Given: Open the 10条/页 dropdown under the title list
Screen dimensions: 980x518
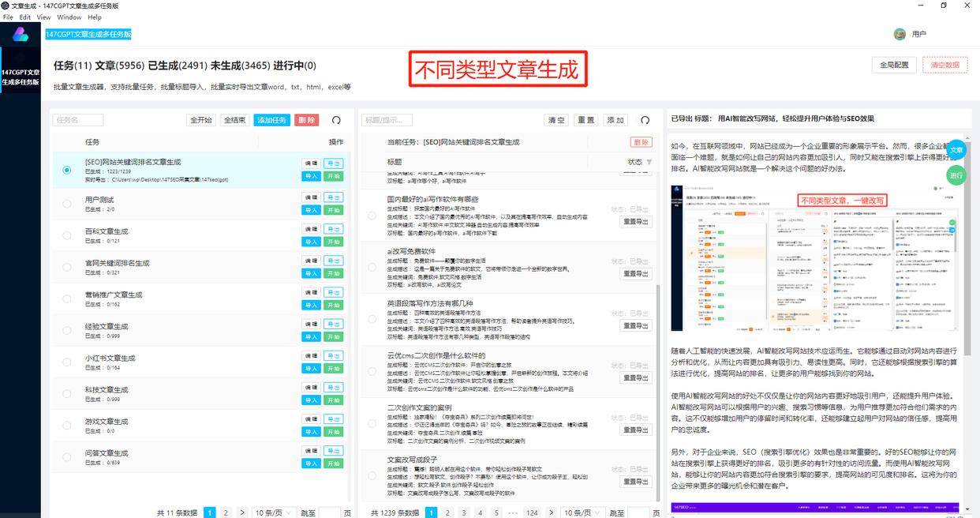Looking at the screenshot, I should [x=582, y=512].
